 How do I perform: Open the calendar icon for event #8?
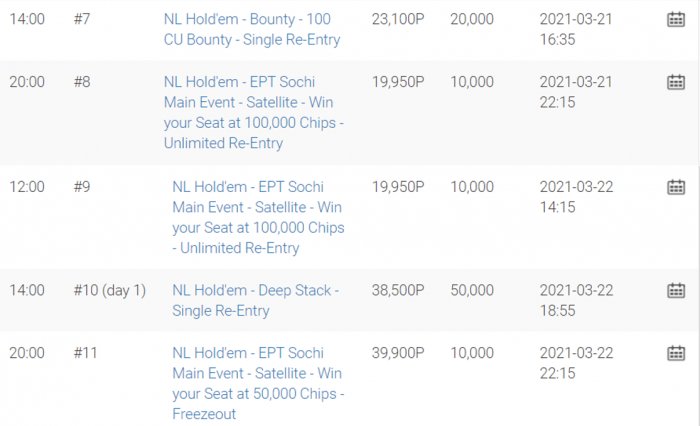[x=675, y=82]
